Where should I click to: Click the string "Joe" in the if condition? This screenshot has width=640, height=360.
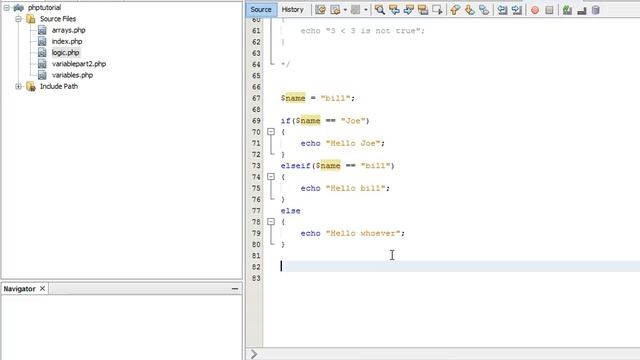pyautogui.click(x=353, y=121)
